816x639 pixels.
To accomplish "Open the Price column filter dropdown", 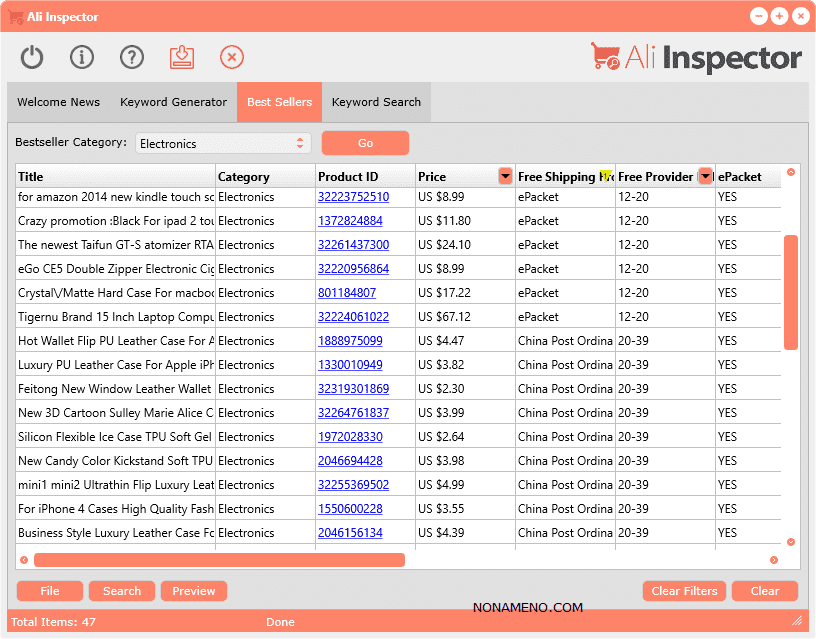I will 505,177.
